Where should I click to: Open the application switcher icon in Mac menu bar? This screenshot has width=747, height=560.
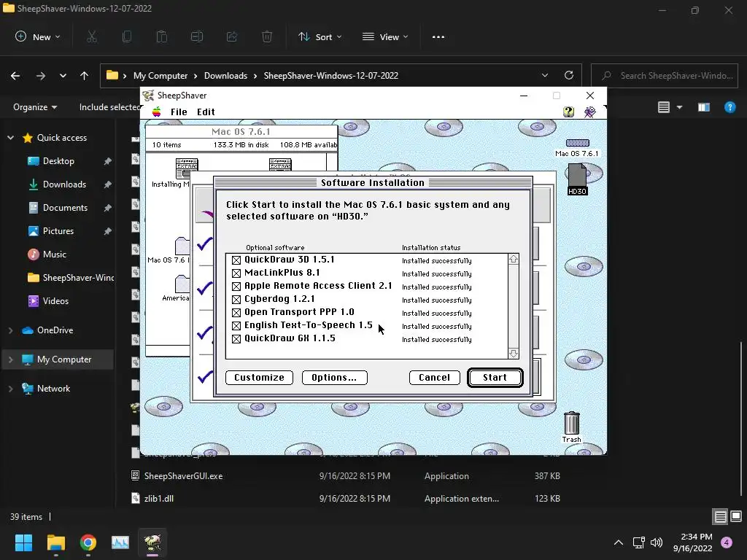(589, 112)
